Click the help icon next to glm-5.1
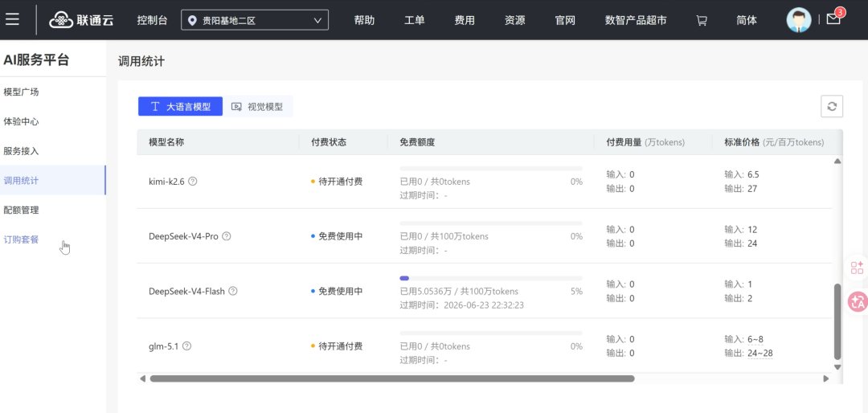This screenshot has width=868, height=413. [187, 346]
